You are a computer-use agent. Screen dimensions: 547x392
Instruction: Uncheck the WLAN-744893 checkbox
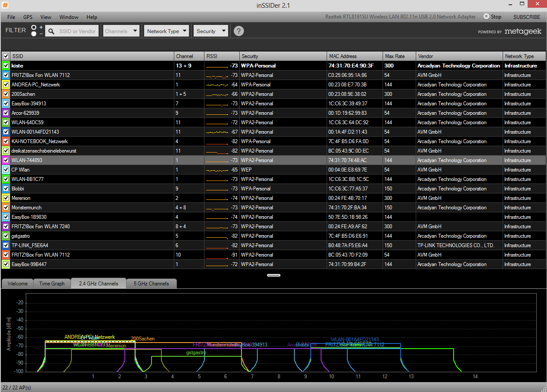tap(6, 160)
